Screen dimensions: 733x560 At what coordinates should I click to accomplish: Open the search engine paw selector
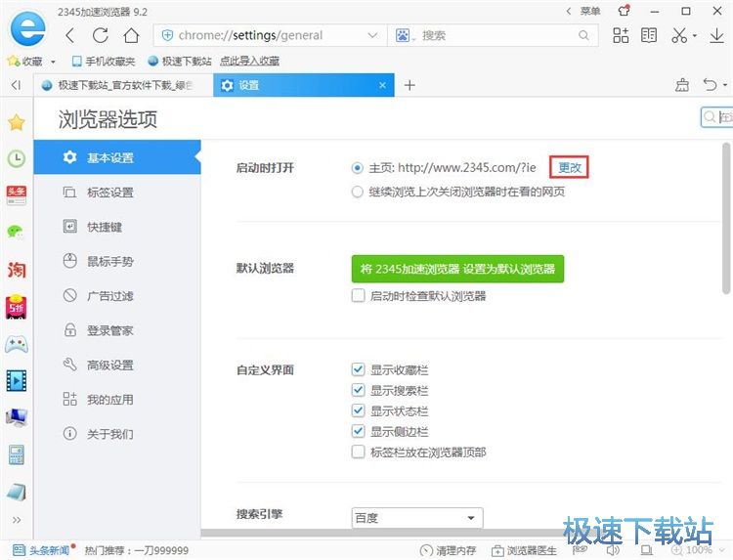(x=403, y=35)
